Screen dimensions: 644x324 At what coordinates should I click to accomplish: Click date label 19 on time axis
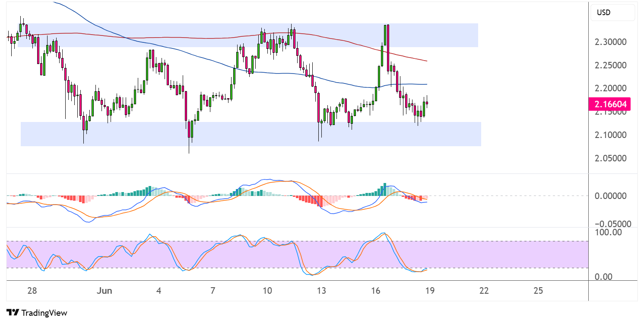(x=430, y=291)
